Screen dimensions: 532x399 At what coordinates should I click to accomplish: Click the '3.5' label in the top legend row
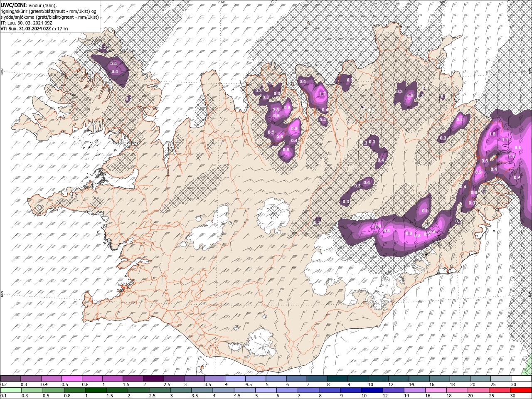207,384
